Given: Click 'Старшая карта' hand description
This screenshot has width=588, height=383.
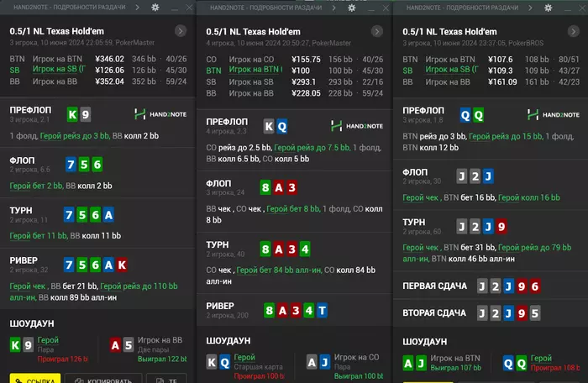Looking at the screenshot, I should pos(259,367).
